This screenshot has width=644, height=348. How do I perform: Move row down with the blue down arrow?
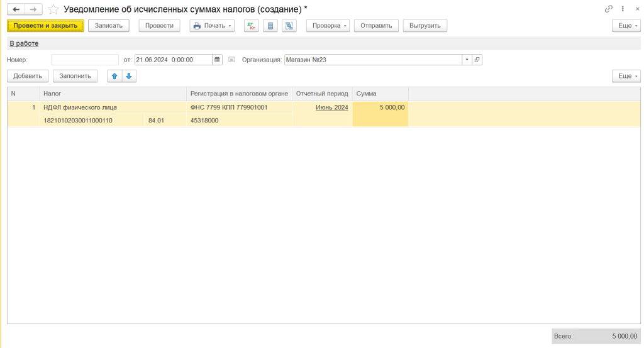click(128, 76)
